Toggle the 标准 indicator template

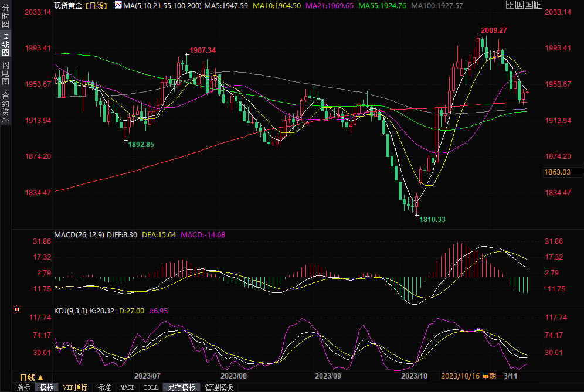click(x=104, y=387)
